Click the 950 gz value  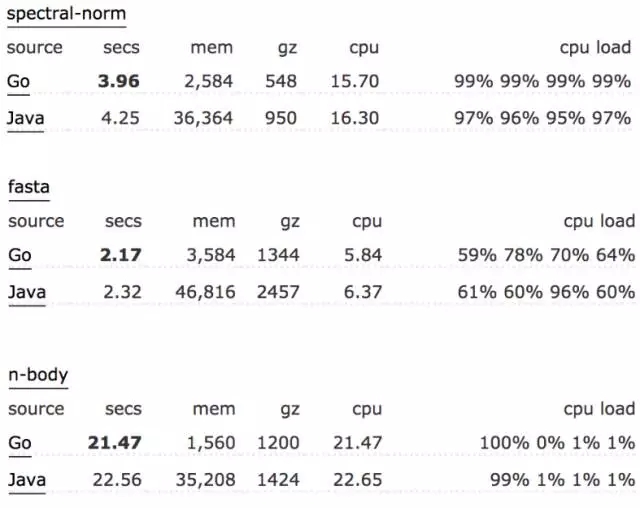tap(281, 118)
